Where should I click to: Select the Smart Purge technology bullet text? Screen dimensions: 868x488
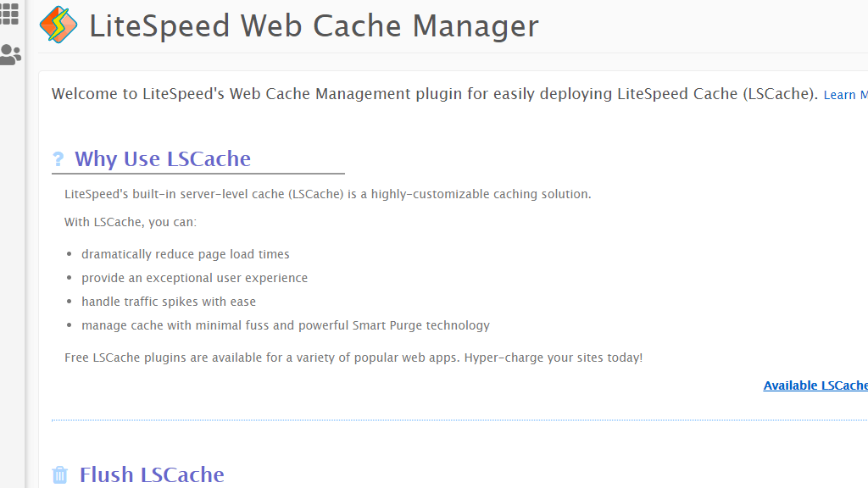pos(286,325)
